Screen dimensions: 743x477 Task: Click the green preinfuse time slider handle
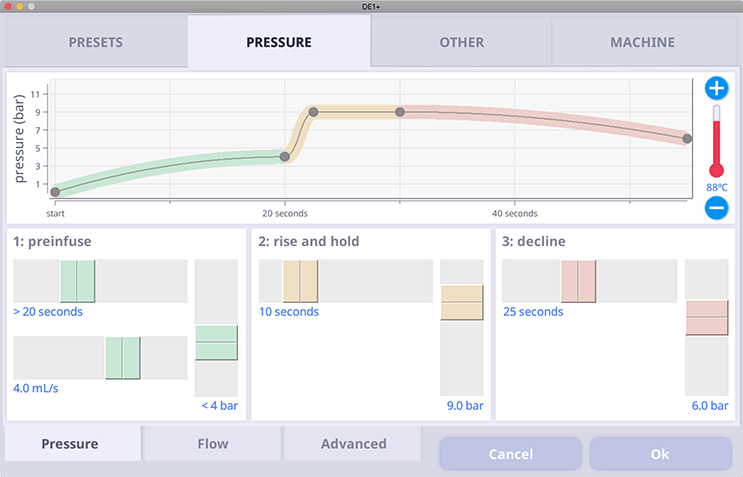click(x=77, y=281)
